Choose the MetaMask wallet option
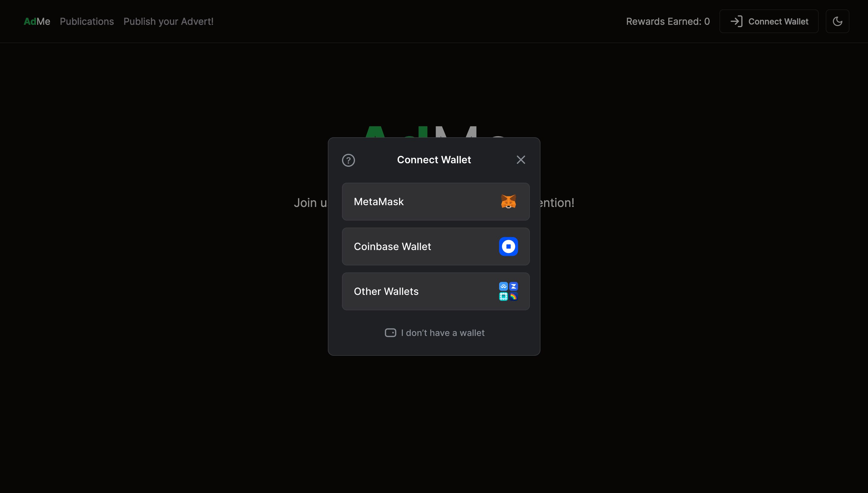 (x=436, y=201)
